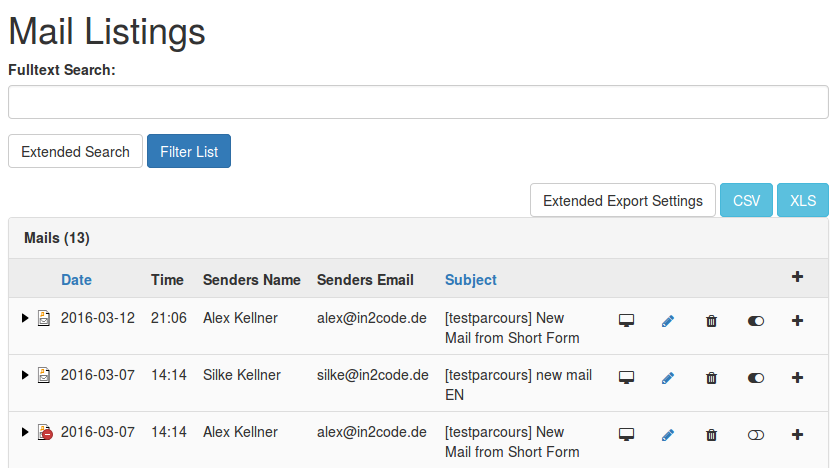The height and width of the screenshot is (468, 835).
Task: Toggle visibility switch for Silke Kellner's mail
Action: (x=756, y=378)
